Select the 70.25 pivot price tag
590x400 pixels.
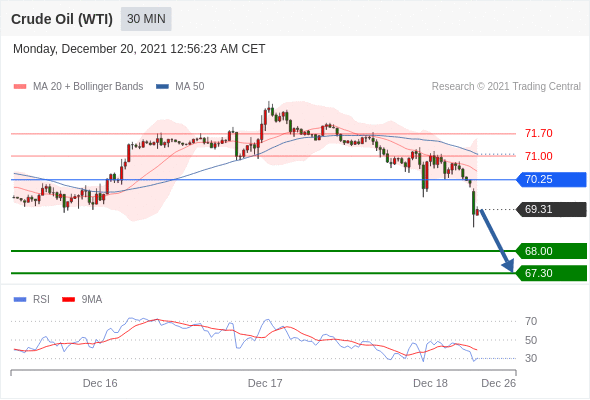pyautogui.click(x=551, y=179)
